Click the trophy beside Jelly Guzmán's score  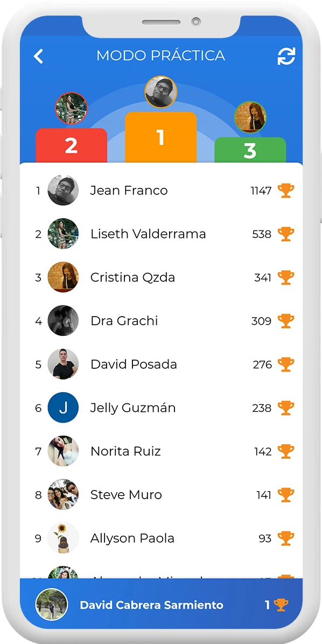(x=286, y=408)
